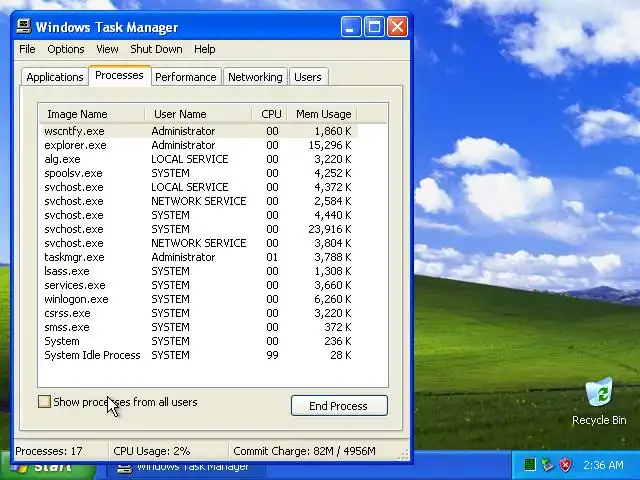Select the services.exe process
Viewport: 640px width, 480px height.
[x=198, y=285]
